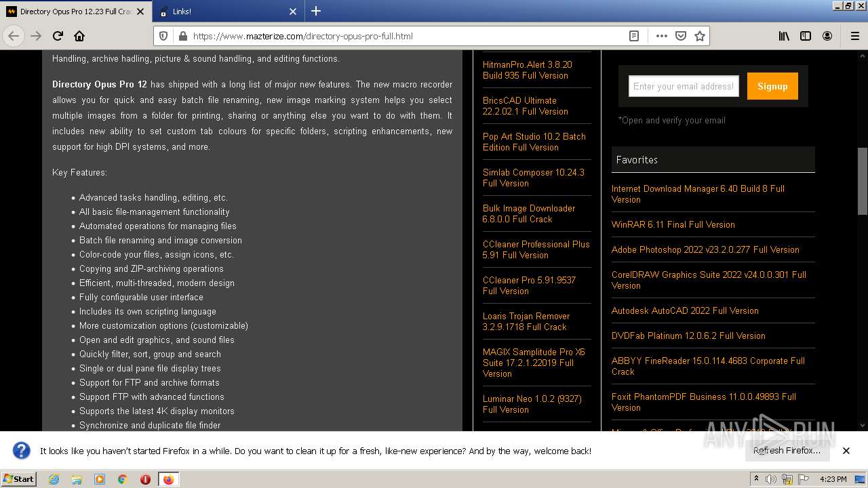Viewport: 868px width, 488px height.
Task: Close the Directory Opus Pro tab
Action: pos(140,12)
